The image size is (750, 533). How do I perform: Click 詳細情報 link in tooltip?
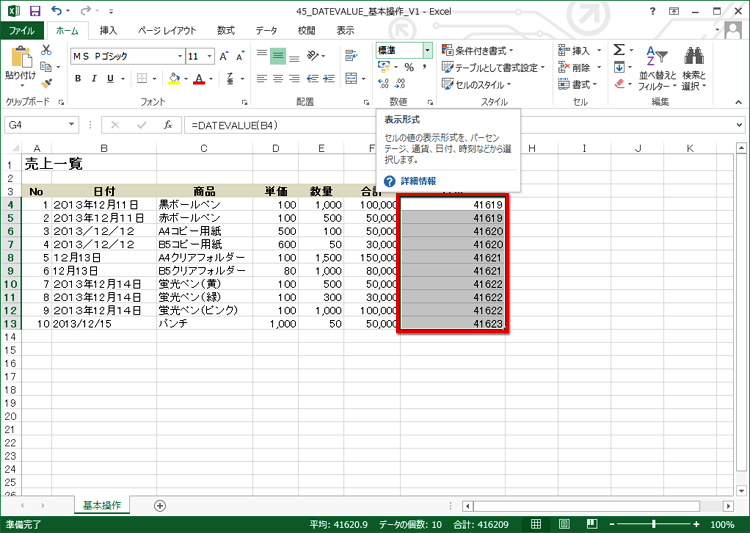(x=418, y=181)
